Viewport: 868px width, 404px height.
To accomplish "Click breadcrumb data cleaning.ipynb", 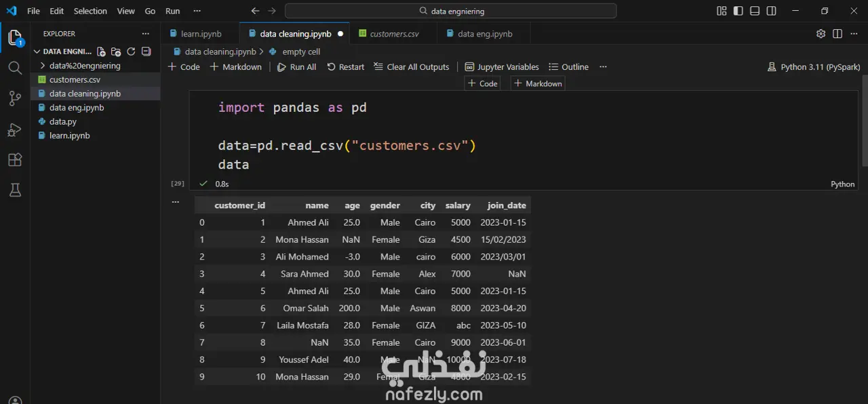I will (x=220, y=52).
